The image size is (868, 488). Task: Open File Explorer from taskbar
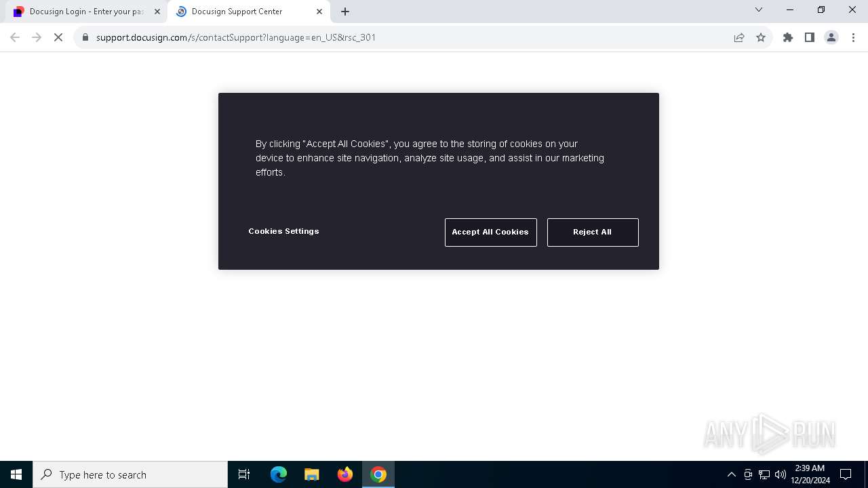(x=311, y=474)
